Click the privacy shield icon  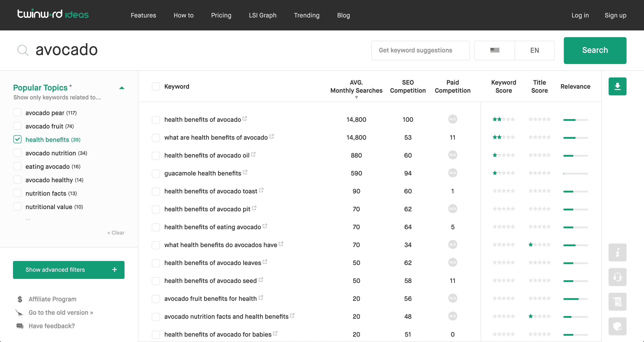coord(618,326)
